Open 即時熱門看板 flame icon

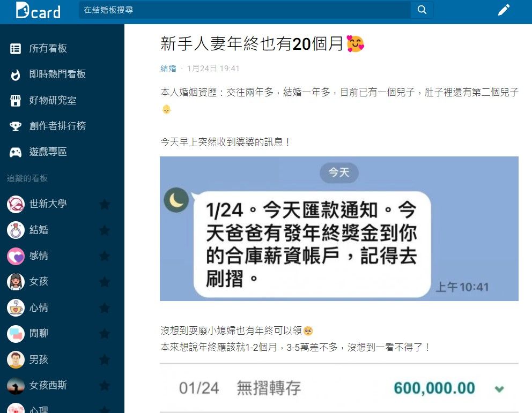[15, 74]
